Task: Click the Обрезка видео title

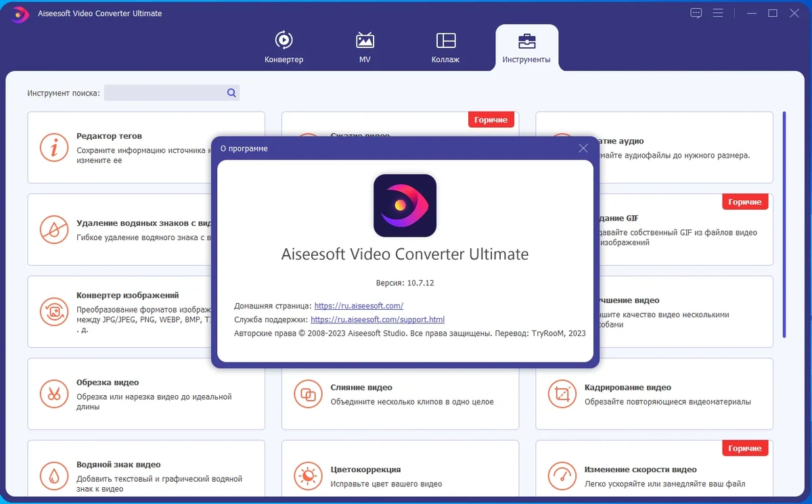Action: pos(108,382)
